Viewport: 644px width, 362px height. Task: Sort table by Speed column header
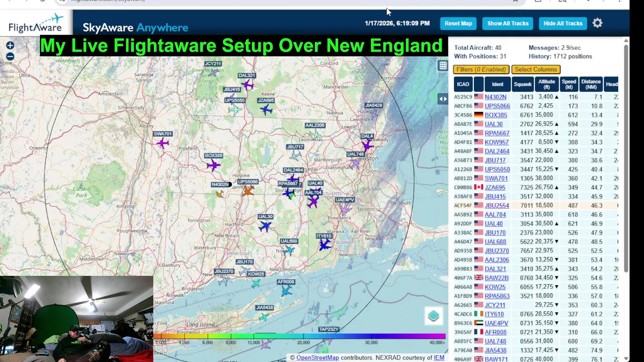569,84
